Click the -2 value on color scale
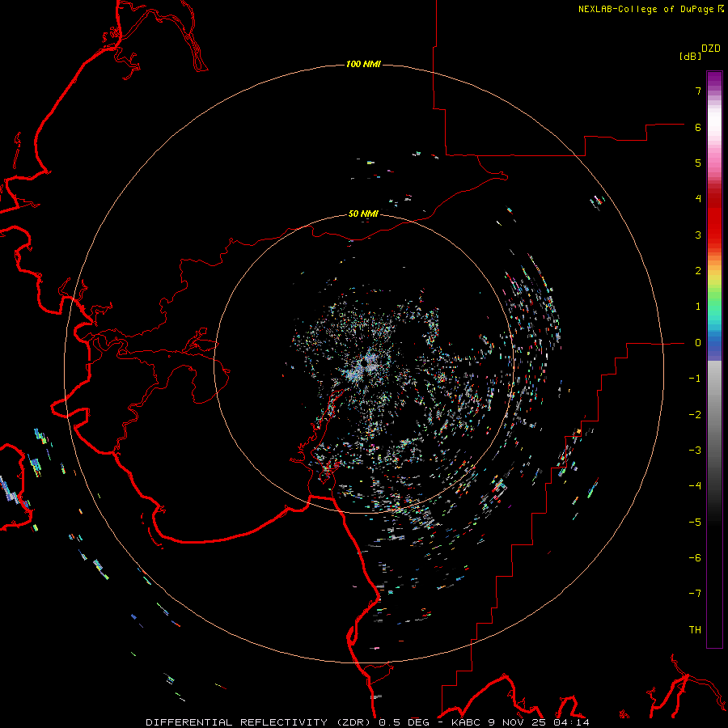This screenshot has width=728, height=728. coord(695,415)
